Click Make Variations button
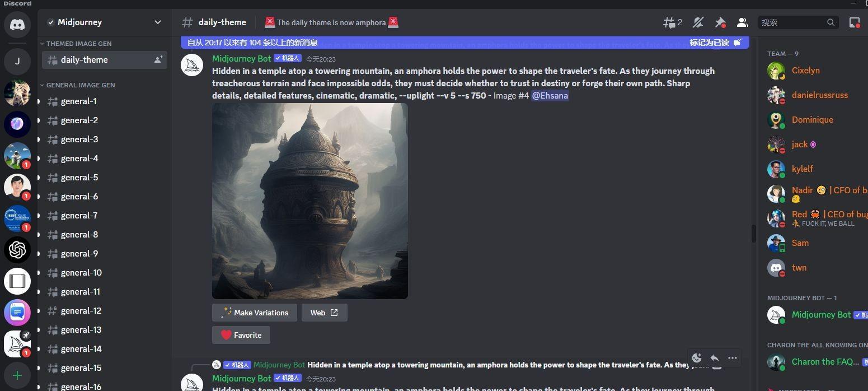This screenshot has width=868, height=391. 255,313
